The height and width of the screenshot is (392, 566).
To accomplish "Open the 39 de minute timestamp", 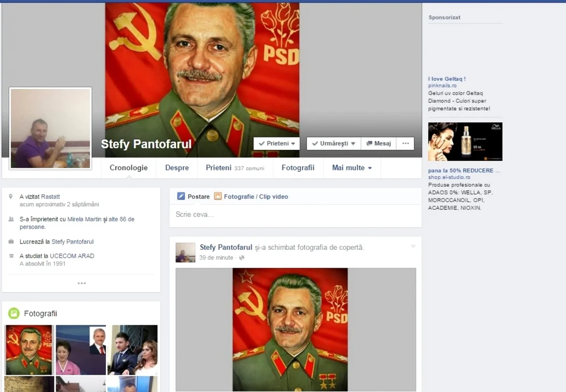I will pos(216,258).
